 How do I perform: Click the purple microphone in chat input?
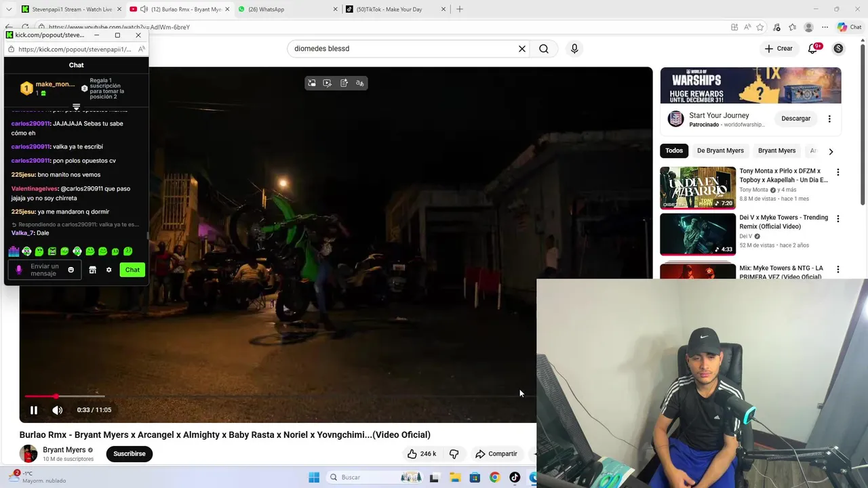(x=19, y=270)
